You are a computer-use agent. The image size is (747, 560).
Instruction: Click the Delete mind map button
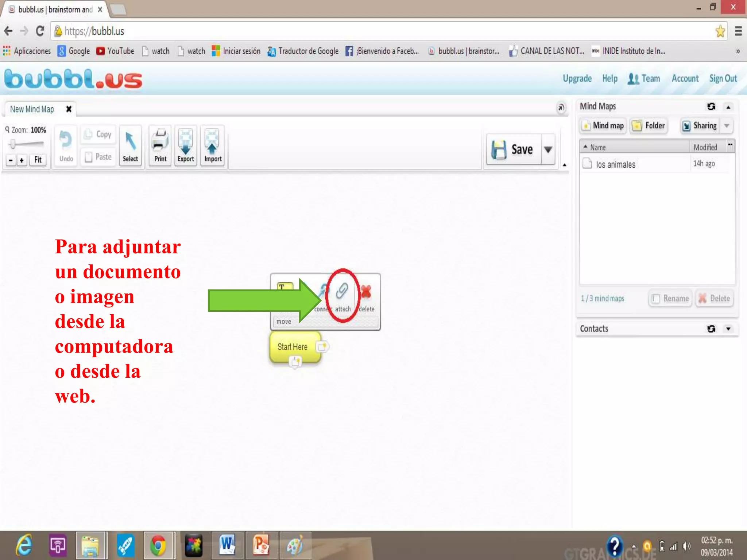[715, 299]
